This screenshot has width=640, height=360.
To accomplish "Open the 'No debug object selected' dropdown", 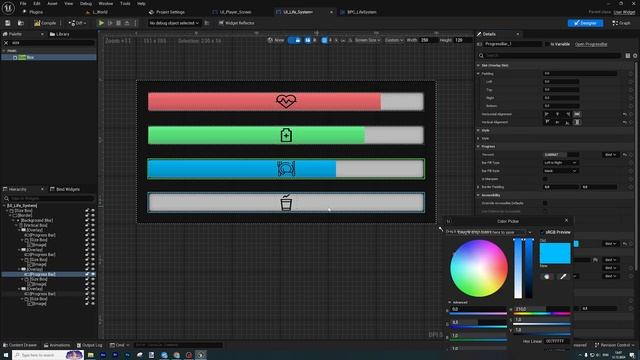I will [174, 23].
